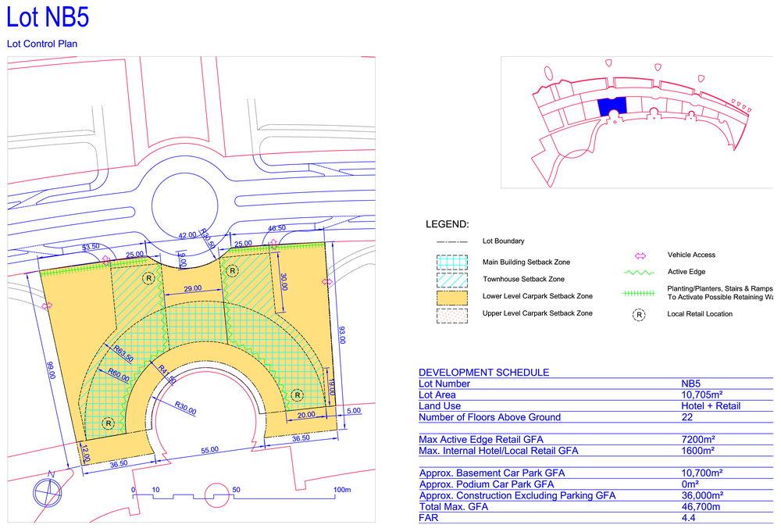Click the Lot Boundary dash-dot line sample
The image size is (781, 532).
[x=451, y=241]
